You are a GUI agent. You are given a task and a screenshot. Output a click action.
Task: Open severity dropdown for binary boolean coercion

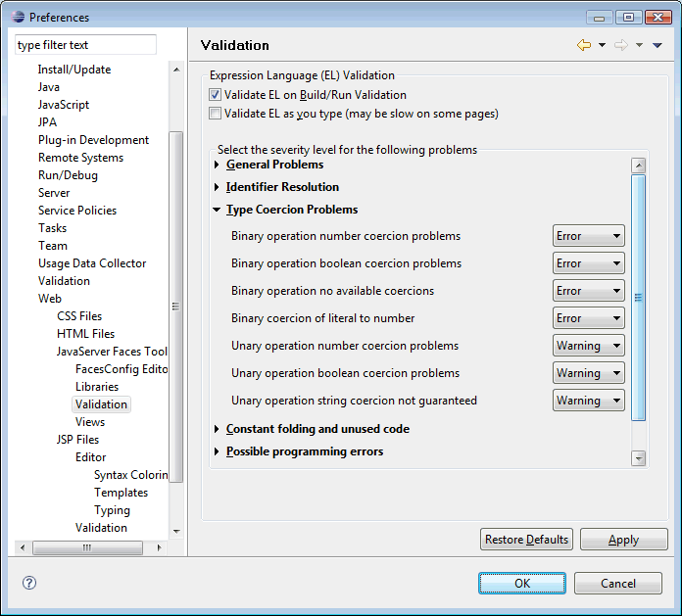pyautogui.click(x=589, y=263)
